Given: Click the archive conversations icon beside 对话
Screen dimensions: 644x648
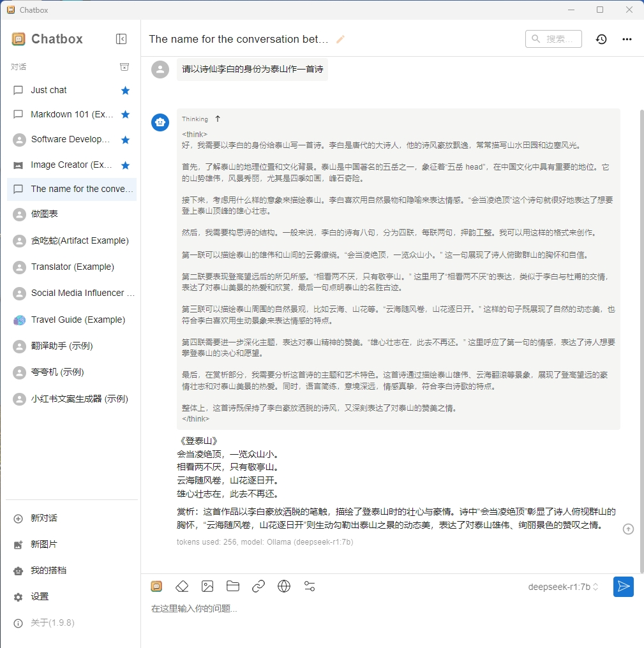Looking at the screenshot, I should pyautogui.click(x=124, y=67).
